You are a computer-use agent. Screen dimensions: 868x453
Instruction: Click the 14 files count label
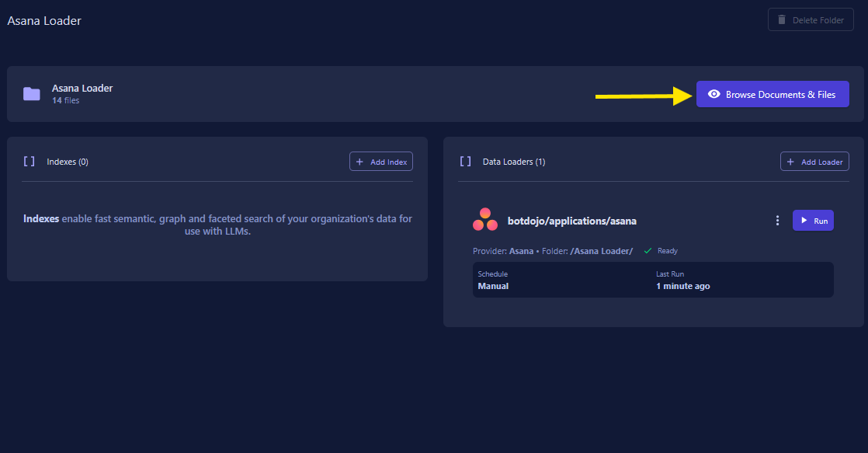pos(65,100)
